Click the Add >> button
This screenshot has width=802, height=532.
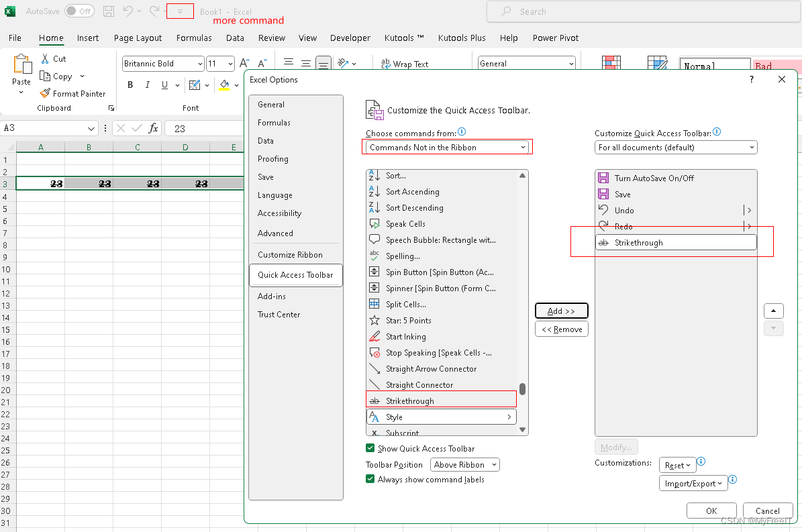coord(562,311)
